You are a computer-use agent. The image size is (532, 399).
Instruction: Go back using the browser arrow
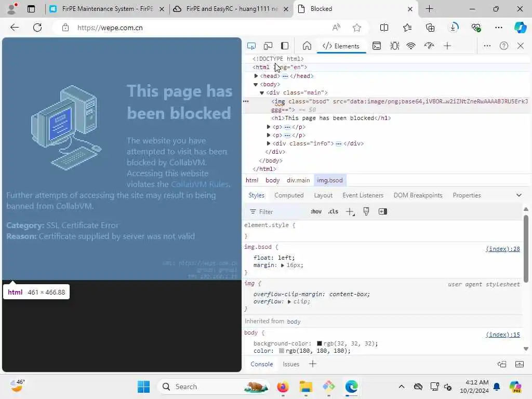tap(15, 28)
